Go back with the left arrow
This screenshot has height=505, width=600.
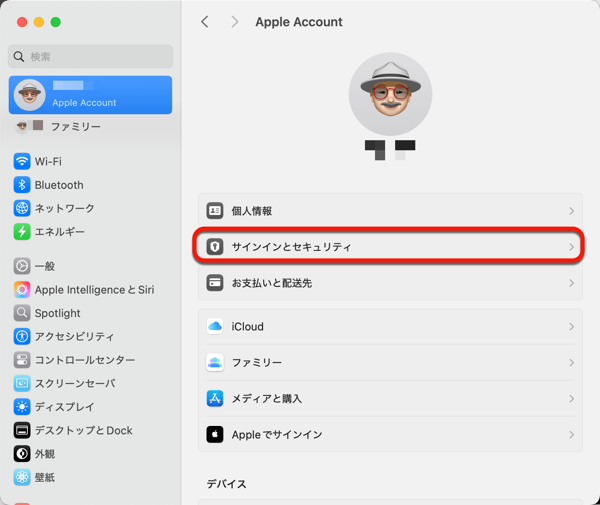tap(205, 22)
